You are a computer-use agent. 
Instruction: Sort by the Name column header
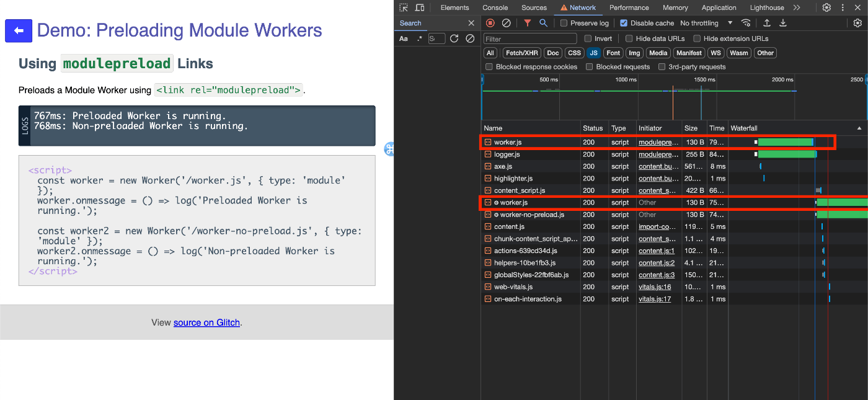(x=531, y=128)
